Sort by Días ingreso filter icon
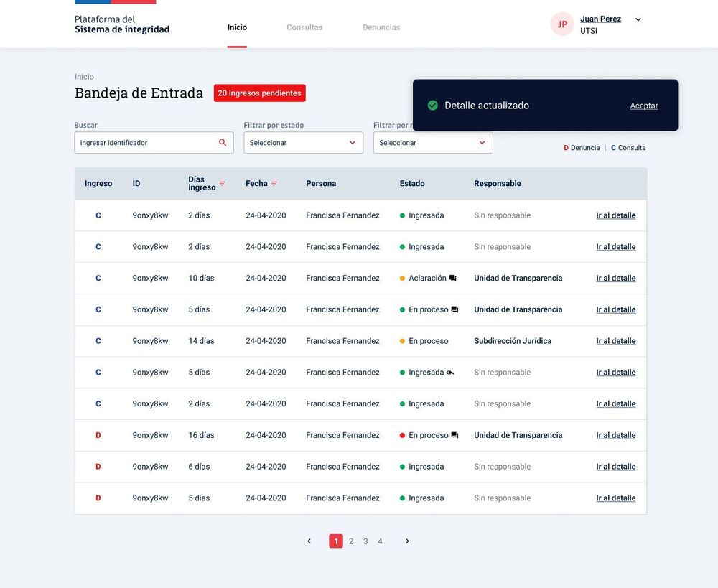 click(222, 183)
